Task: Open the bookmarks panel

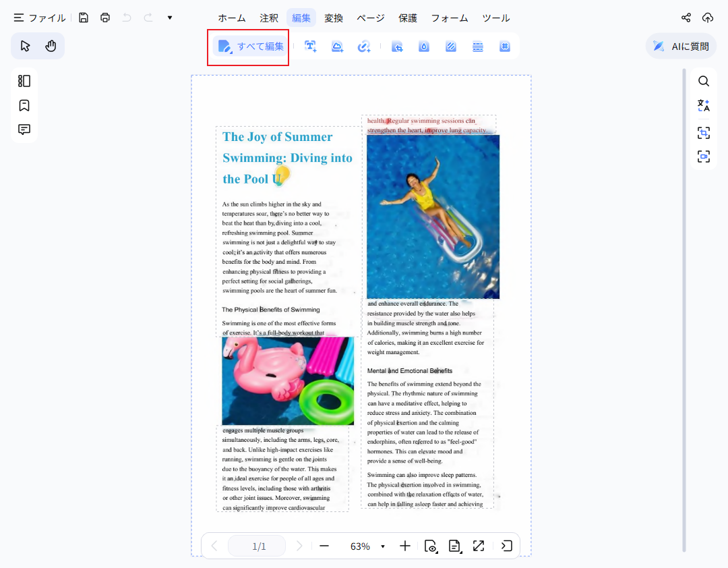Action: click(x=24, y=105)
